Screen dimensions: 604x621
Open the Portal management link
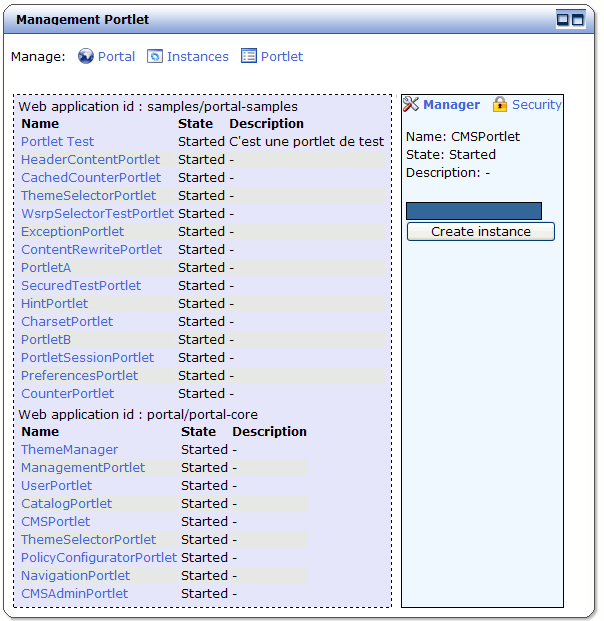tap(116, 57)
